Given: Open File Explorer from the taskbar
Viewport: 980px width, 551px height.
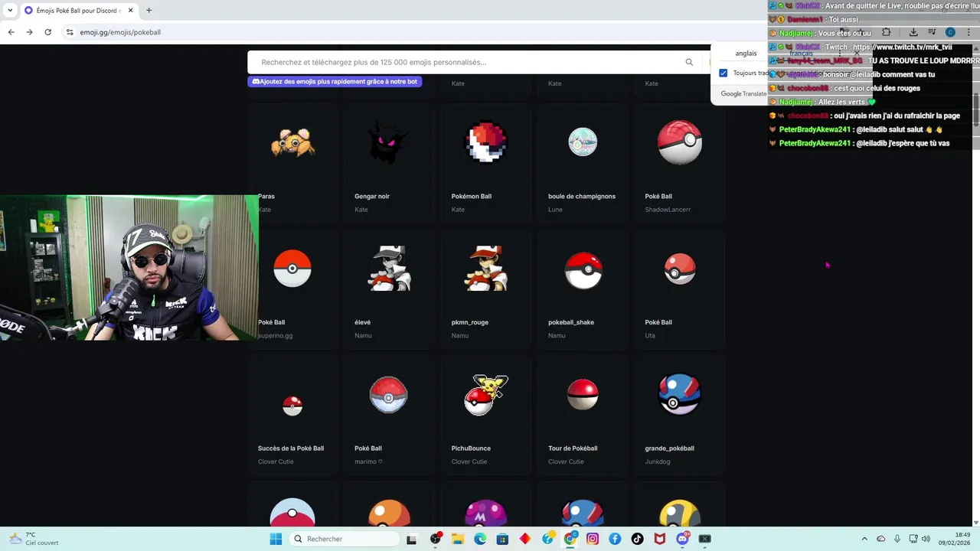Looking at the screenshot, I should pos(458,539).
